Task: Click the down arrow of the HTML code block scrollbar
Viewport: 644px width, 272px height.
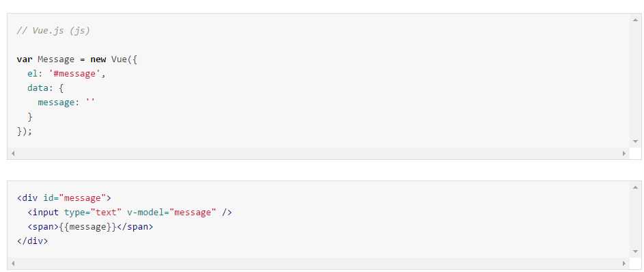Action: (635, 251)
